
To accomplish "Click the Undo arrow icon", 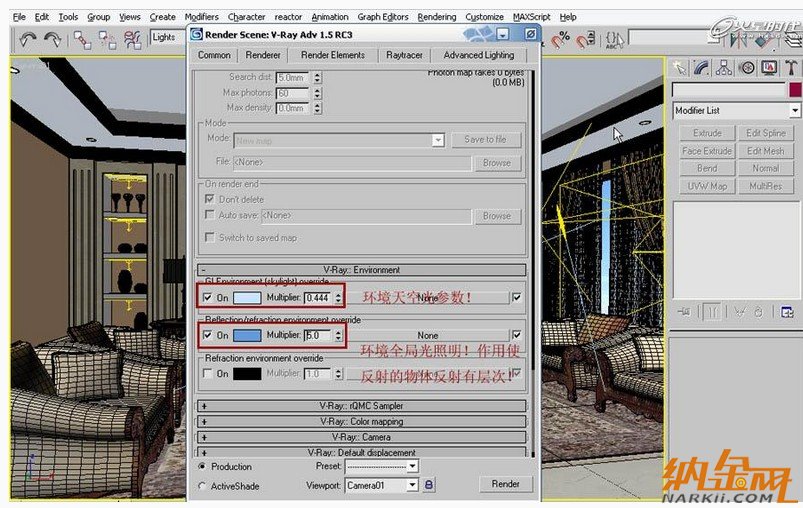I will (x=28, y=39).
